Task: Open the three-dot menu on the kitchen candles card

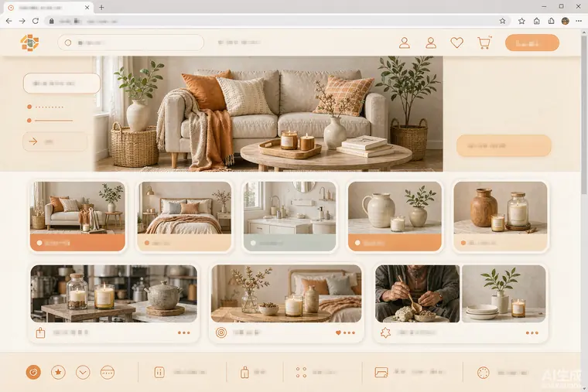Action: point(184,332)
